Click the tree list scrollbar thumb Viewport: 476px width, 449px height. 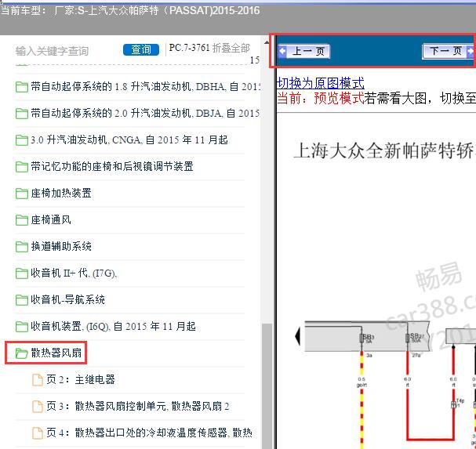pos(267,386)
